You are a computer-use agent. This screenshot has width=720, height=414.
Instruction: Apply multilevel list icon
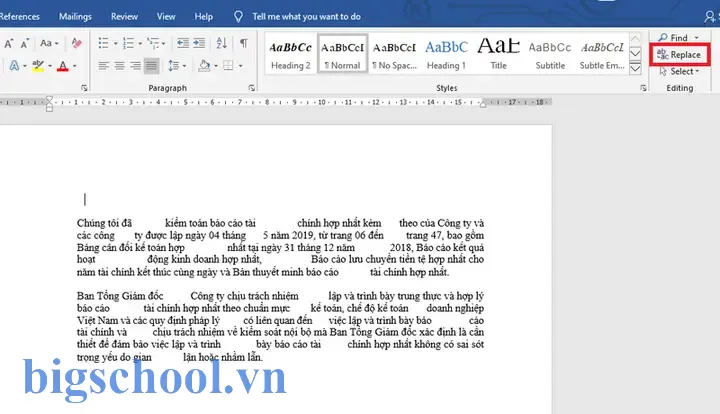[x=153, y=43]
